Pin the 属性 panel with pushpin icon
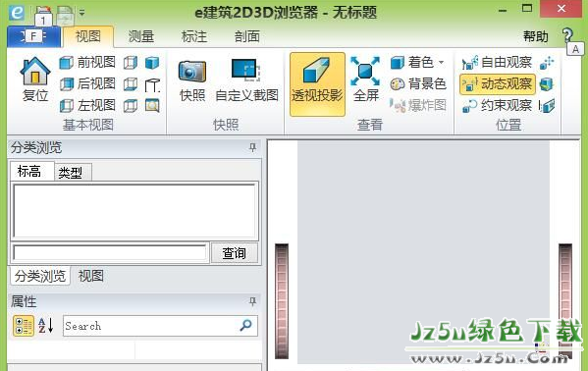The image size is (588, 371). click(252, 301)
